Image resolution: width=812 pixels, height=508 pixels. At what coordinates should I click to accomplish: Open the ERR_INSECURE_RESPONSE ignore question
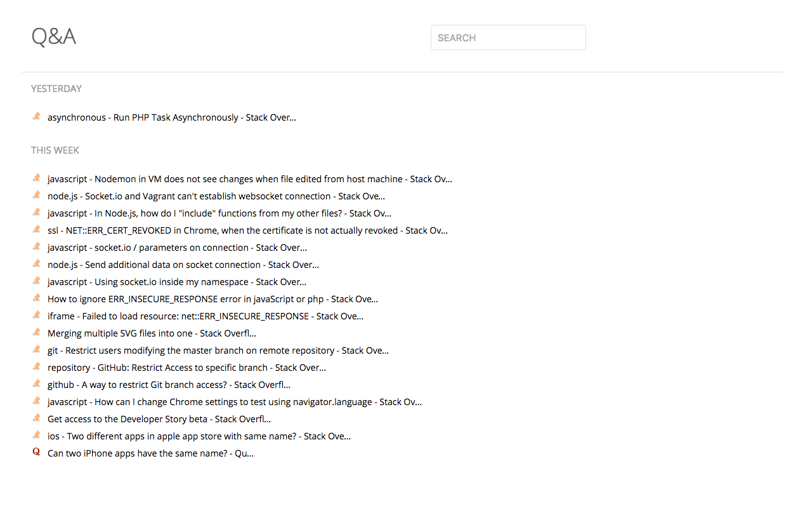[x=213, y=298]
